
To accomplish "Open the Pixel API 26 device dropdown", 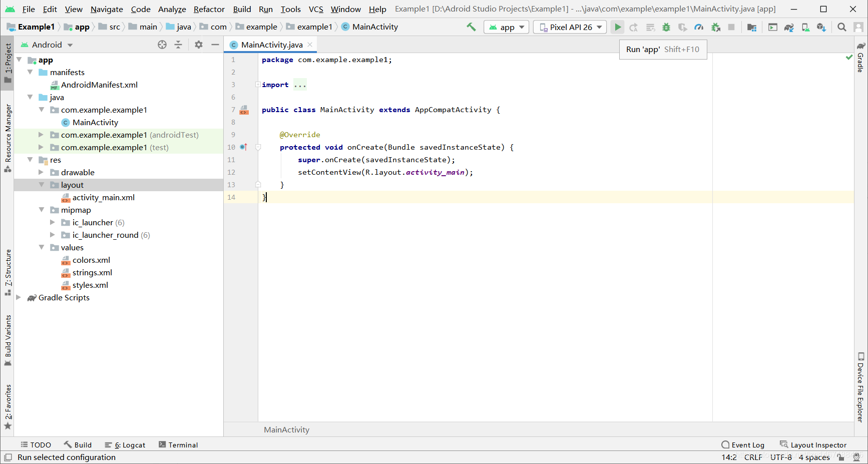I will (570, 27).
